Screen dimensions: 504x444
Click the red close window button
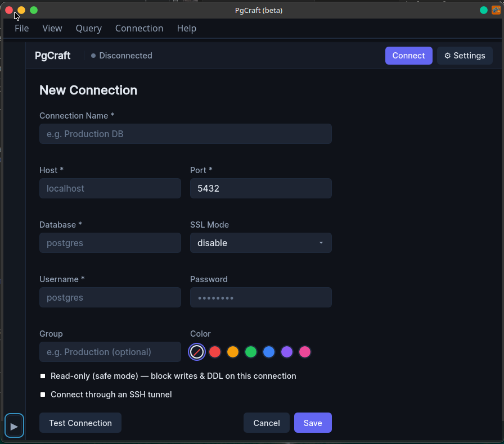(9, 10)
